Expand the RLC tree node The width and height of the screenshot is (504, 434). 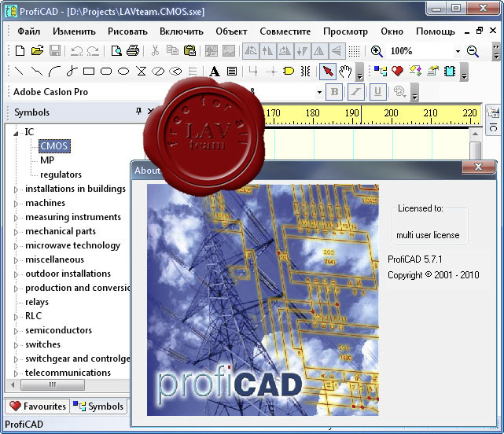(16, 317)
